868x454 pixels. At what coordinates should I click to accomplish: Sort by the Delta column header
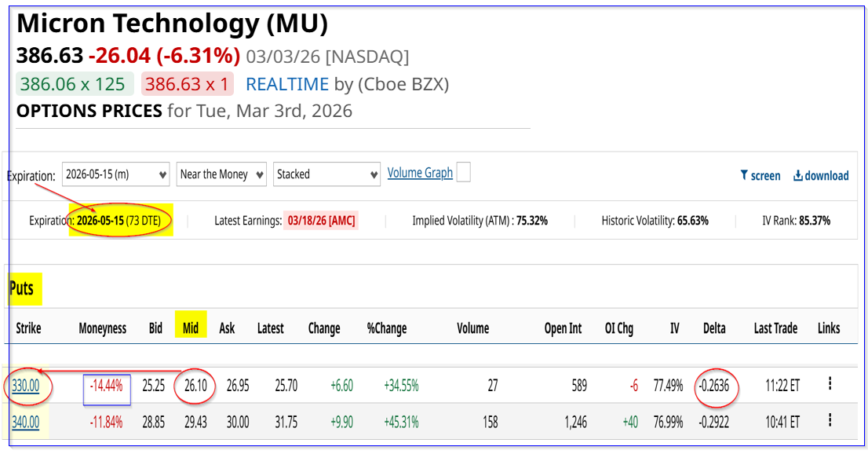tap(714, 328)
